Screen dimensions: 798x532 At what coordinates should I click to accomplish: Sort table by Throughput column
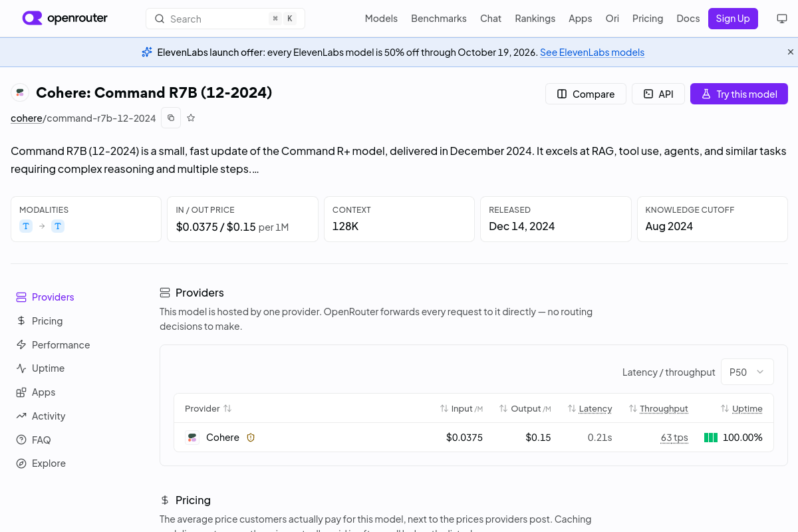point(658,408)
